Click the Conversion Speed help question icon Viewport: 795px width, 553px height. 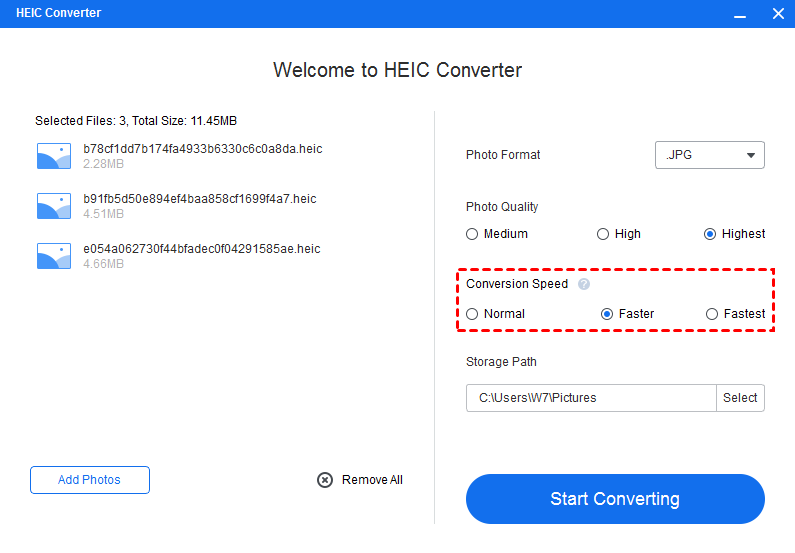(584, 284)
